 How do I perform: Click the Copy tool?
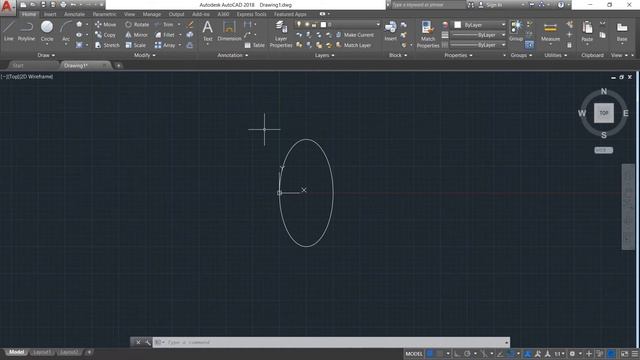coord(105,35)
